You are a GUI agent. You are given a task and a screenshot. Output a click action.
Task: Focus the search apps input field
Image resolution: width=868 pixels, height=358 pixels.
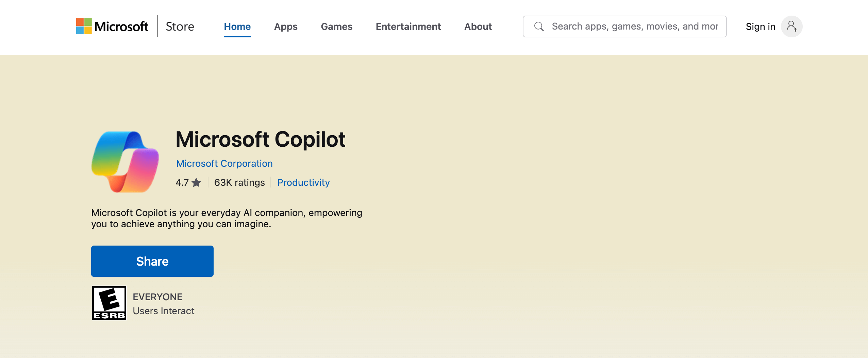click(624, 26)
